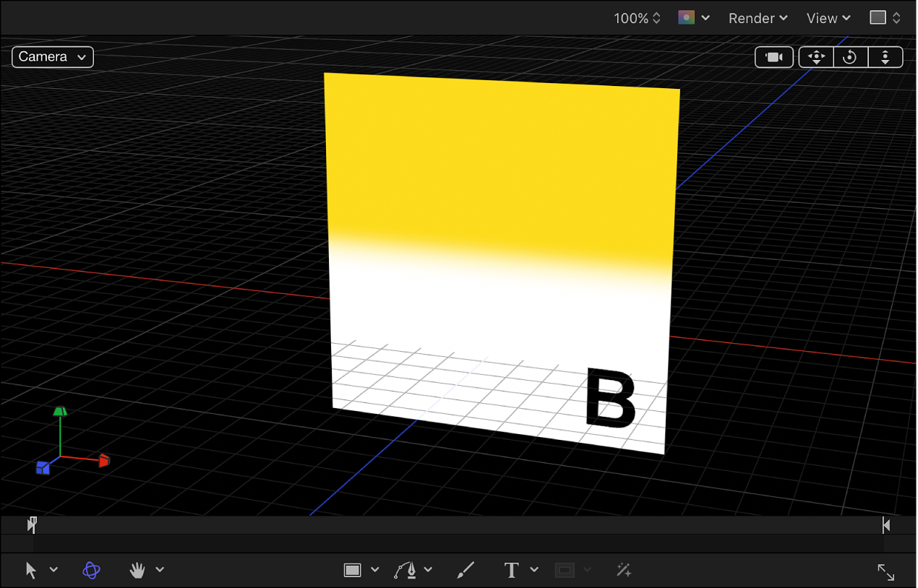The height and width of the screenshot is (588, 918).
Task: Activate the Text tool
Action: coord(511,569)
